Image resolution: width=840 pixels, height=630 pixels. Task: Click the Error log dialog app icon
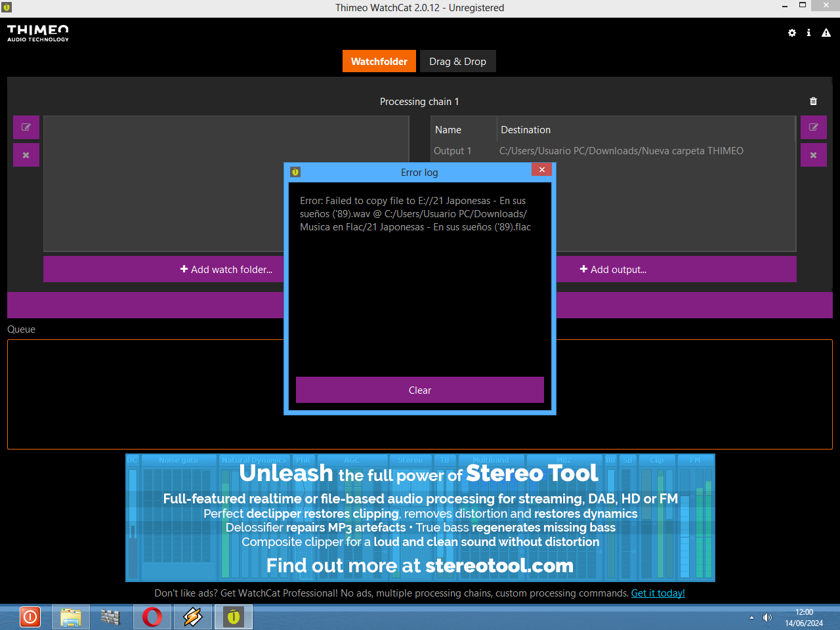point(295,172)
